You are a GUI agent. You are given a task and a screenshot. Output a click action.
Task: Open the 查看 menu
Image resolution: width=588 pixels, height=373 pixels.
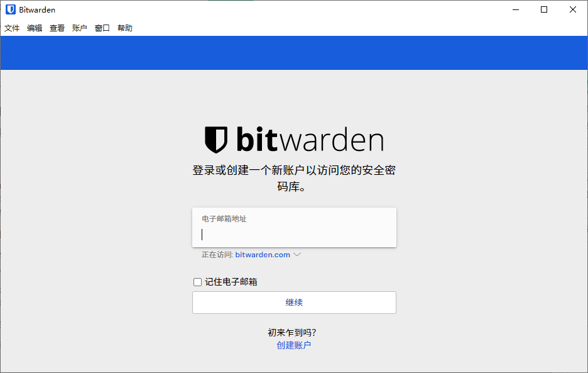pyautogui.click(x=57, y=28)
